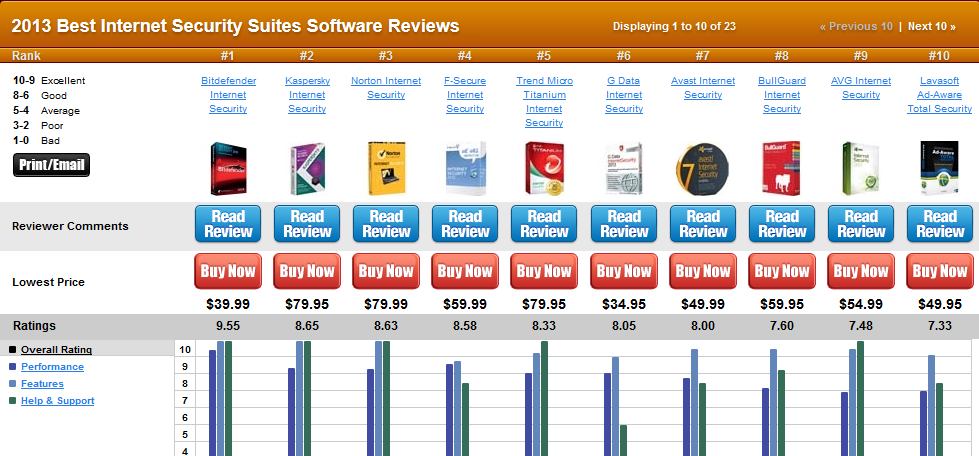Viewport: 979px width, 456px height.
Task: Click the black Overall Rating legend square
Action: coord(12,350)
